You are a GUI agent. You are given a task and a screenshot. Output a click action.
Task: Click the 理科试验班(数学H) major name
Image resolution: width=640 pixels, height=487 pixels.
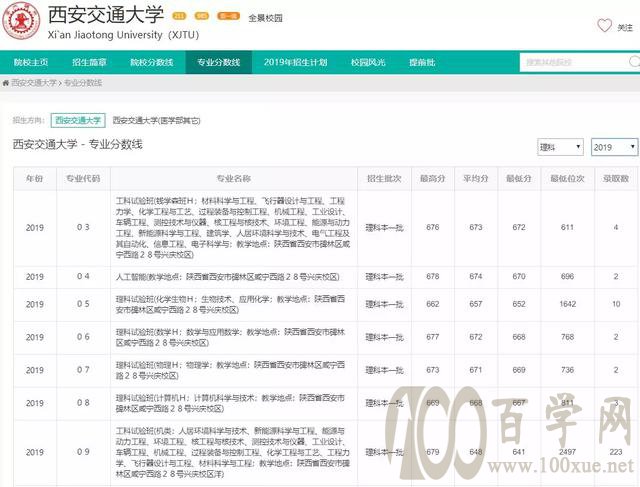click(231, 338)
